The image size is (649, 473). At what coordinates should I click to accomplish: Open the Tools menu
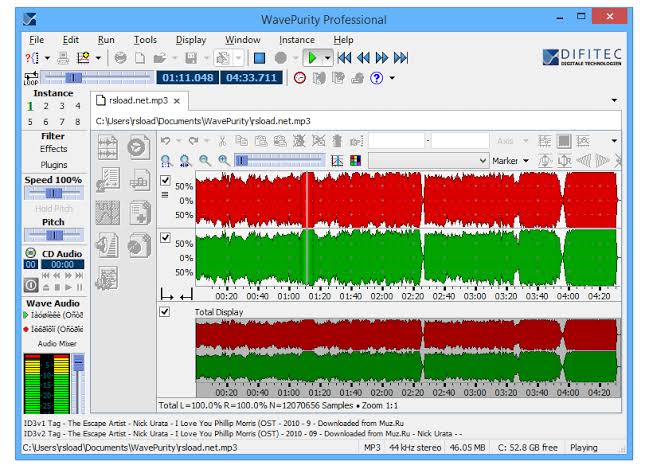coord(145,40)
